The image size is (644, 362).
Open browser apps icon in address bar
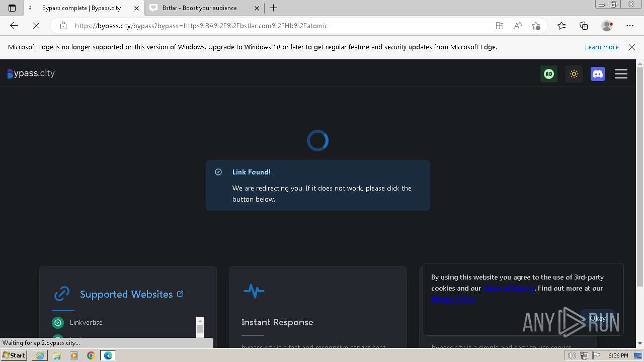500,26
